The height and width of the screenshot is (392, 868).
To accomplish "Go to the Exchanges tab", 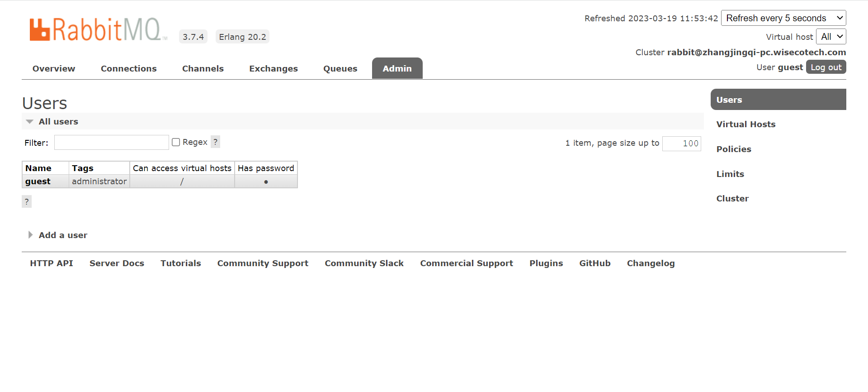I will coord(274,68).
